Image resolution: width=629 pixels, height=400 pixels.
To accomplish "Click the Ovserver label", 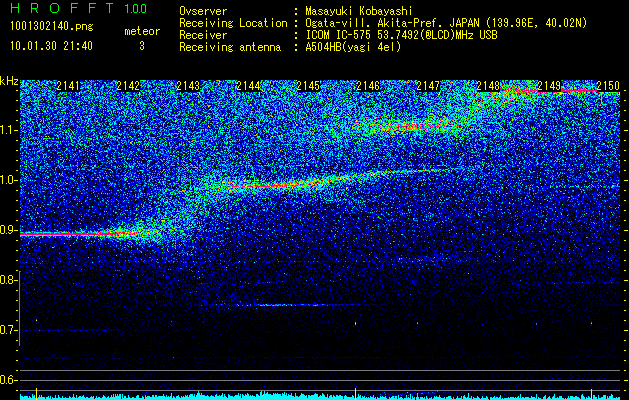I will [203, 11].
